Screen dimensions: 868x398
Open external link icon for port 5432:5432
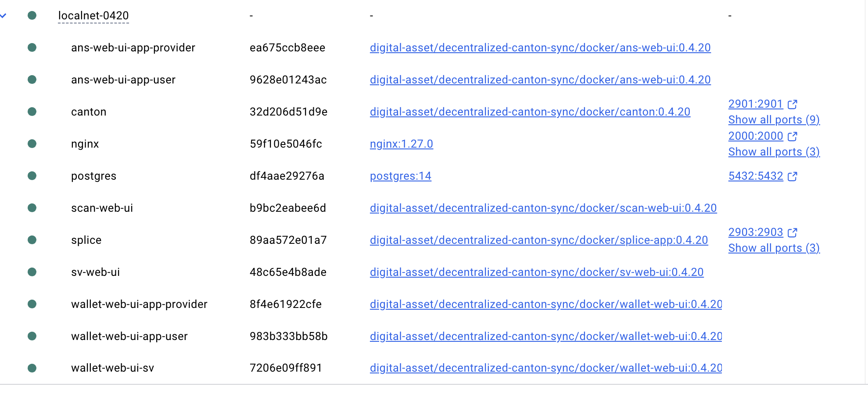pyautogui.click(x=792, y=177)
